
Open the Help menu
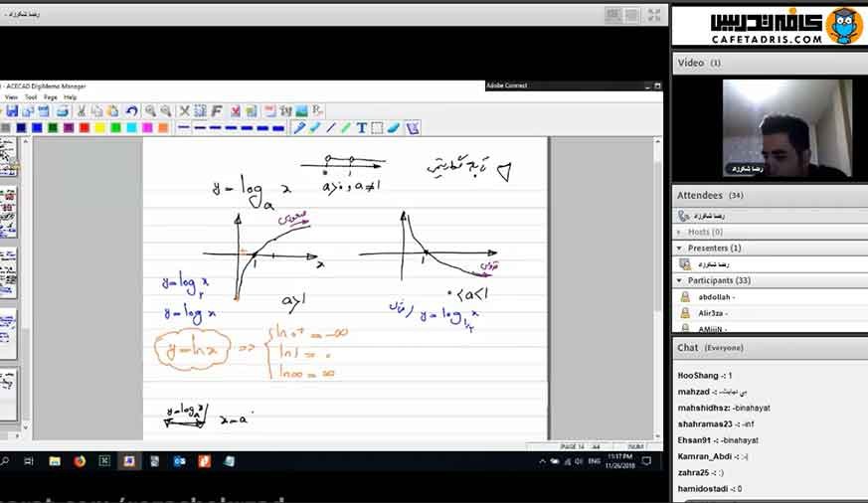pyautogui.click(x=71, y=97)
